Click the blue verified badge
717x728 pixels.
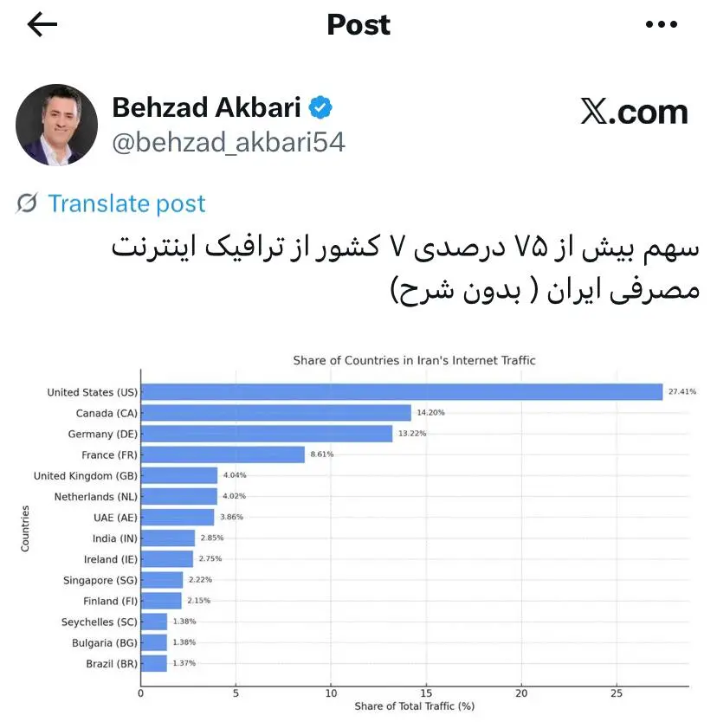[x=321, y=108]
